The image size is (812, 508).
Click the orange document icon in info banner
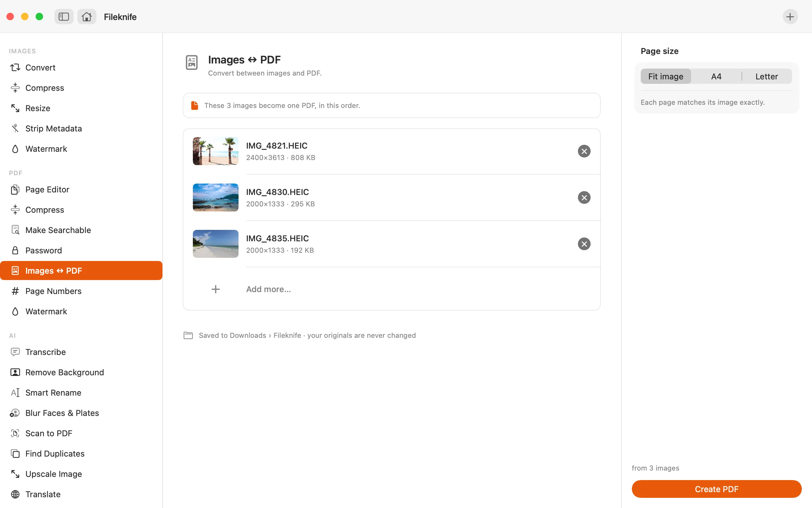[194, 105]
